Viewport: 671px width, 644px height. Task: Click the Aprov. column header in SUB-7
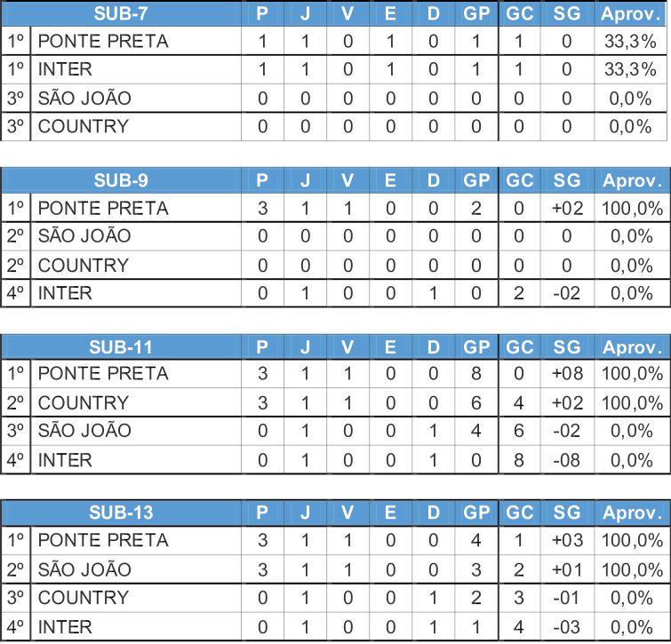click(x=631, y=13)
